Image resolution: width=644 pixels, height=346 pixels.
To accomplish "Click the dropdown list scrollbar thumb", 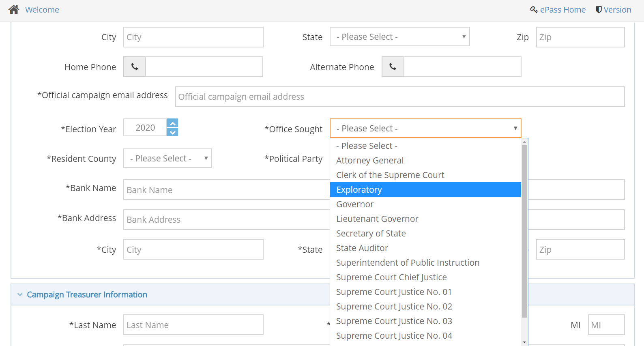I will tap(524, 231).
